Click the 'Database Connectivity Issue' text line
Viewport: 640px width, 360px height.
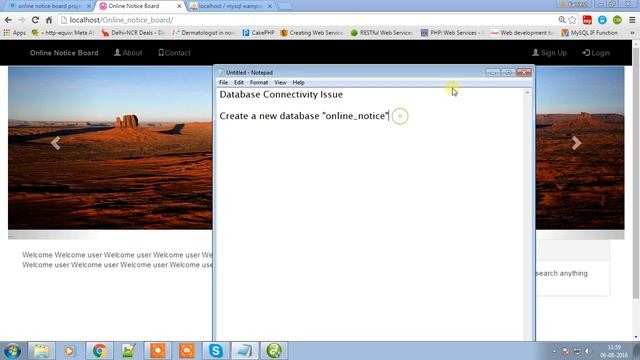281,95
